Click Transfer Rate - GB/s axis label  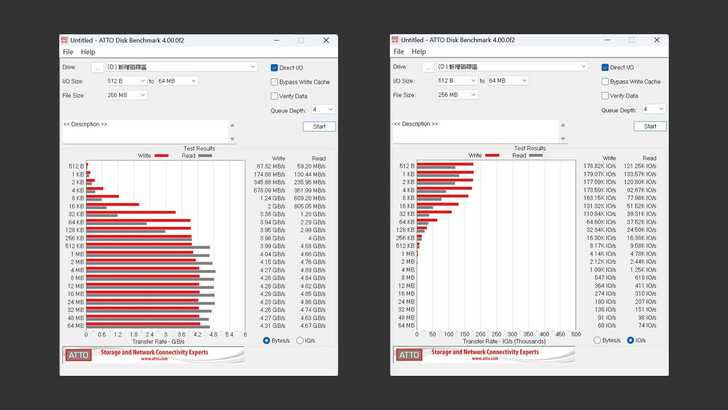click(158, 342)
